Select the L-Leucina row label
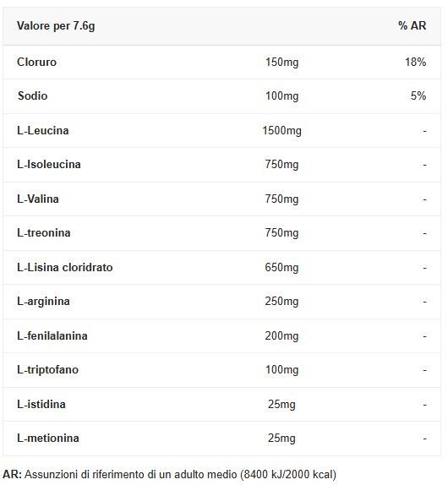448x485 pixels. 43,130
